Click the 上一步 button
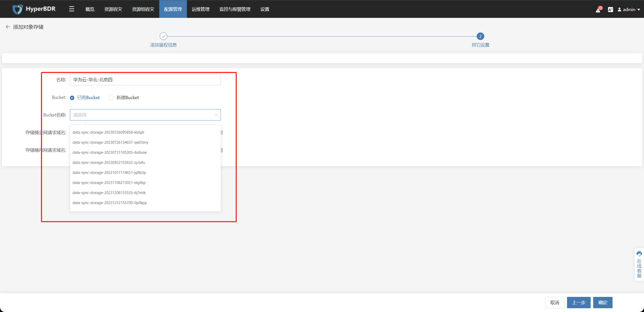Screen dimensions: 644x312 (579, 302)
